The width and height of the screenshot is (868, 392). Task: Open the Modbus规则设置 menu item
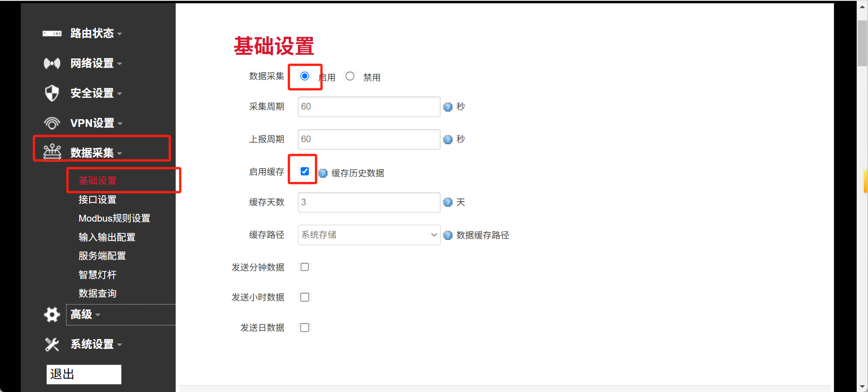point(114,218)
